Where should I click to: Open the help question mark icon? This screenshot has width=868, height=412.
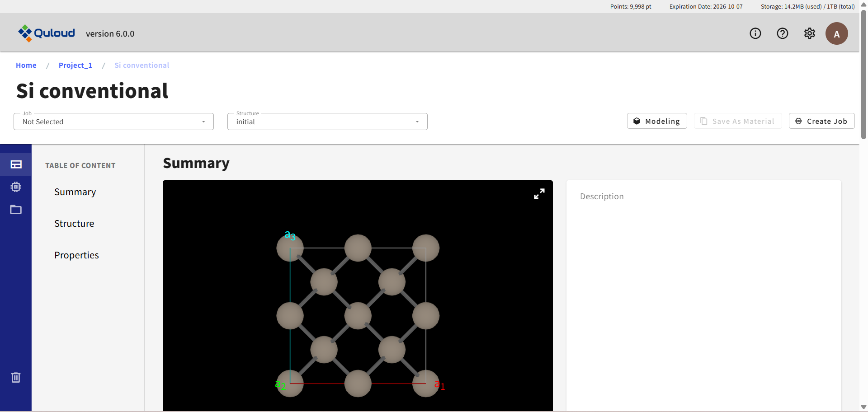[782, 33]
